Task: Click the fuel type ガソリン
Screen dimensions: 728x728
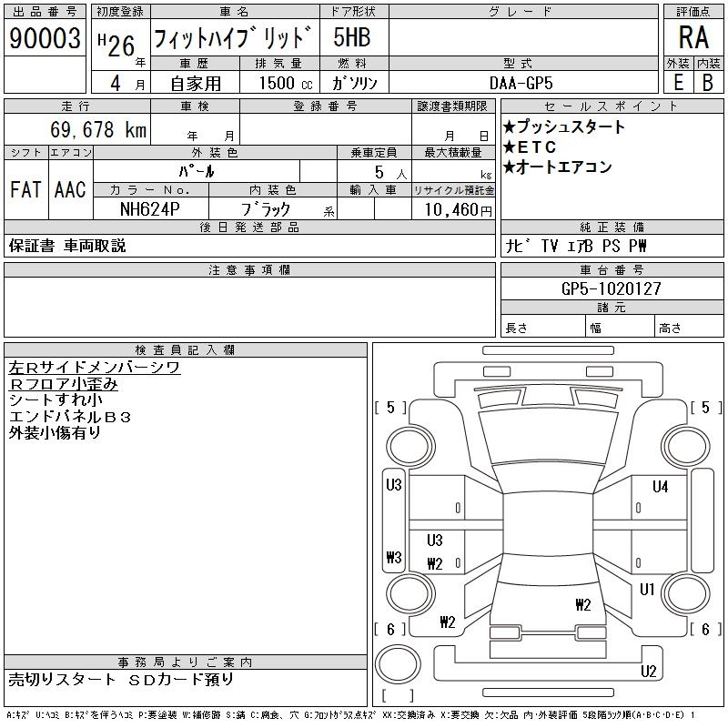Action: [x=354, y=83]
